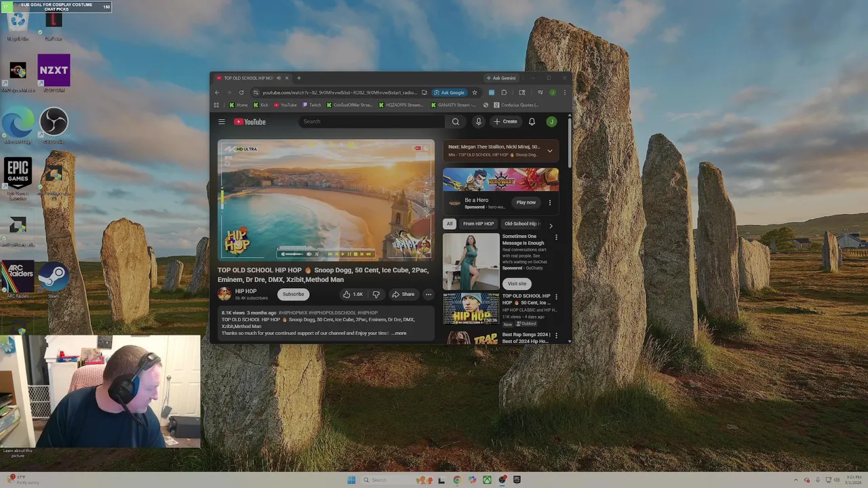Image resolution: width=868 pixels, height=488 pixels.
Task: Click the YouTube logo
Action: click(250, 122)
